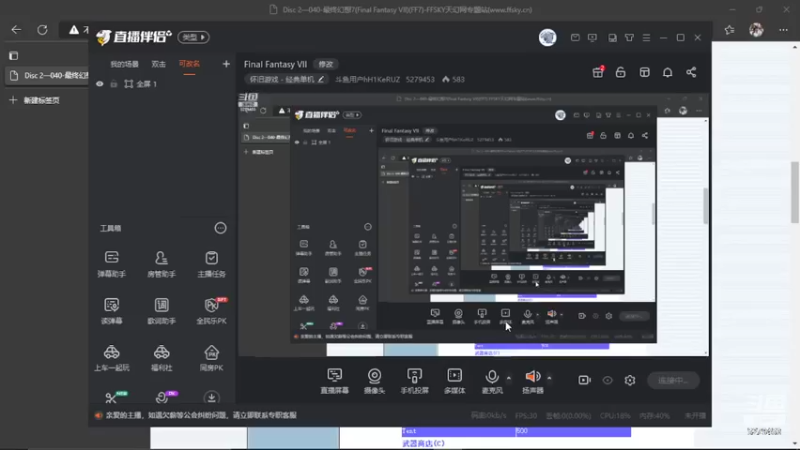Open the settings gear near the connect button
The image size is (800, 450).
[x=630, y=380]
